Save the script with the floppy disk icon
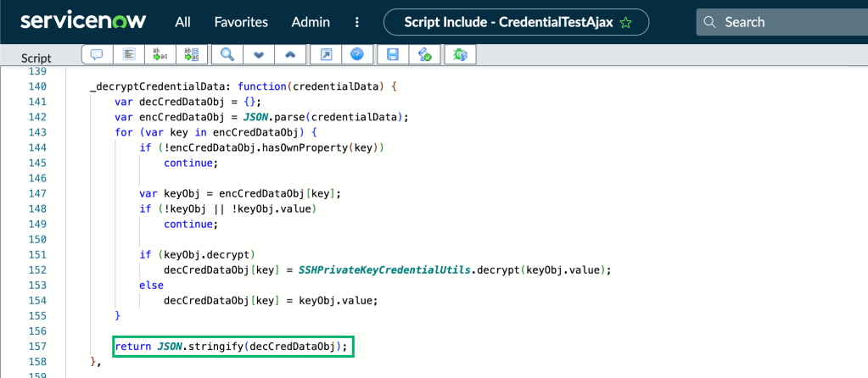 coord(393,55)
